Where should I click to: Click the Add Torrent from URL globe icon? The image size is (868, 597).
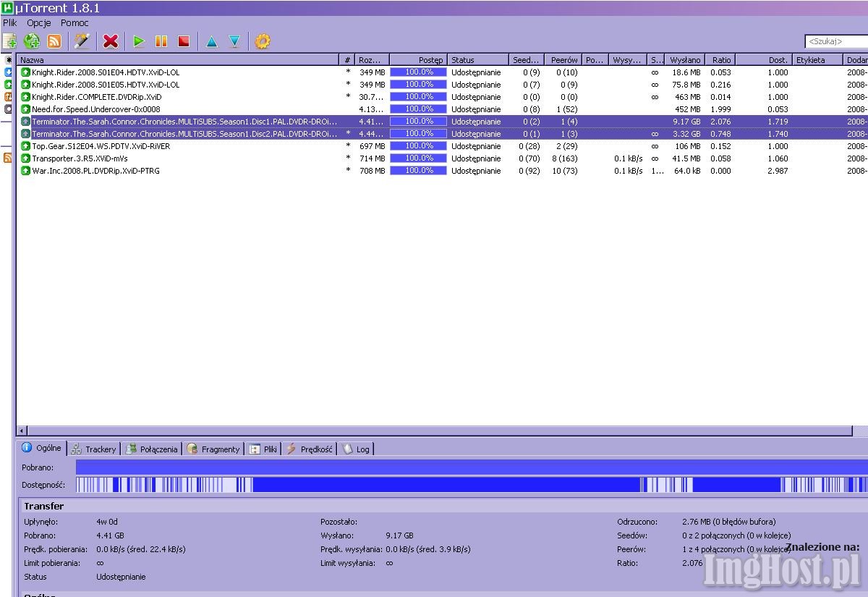click(32, 41)
